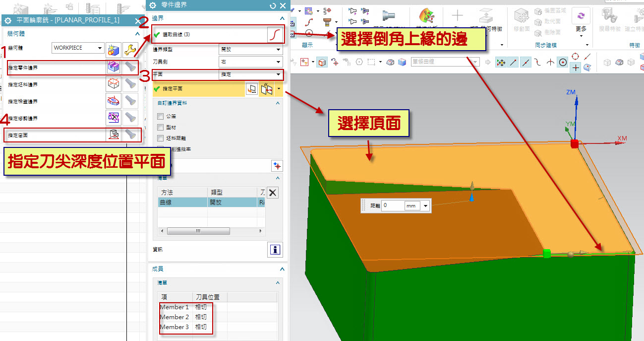Open the 指定底面 floor select icon
The width and height of the screenshot is (644, 341).
coord(114,135)
